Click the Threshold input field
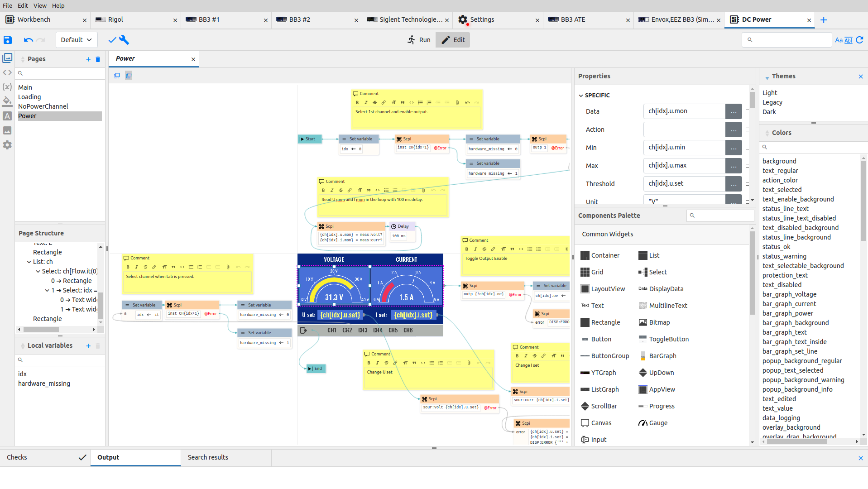The image size is (868, 489). coord(684,184)
